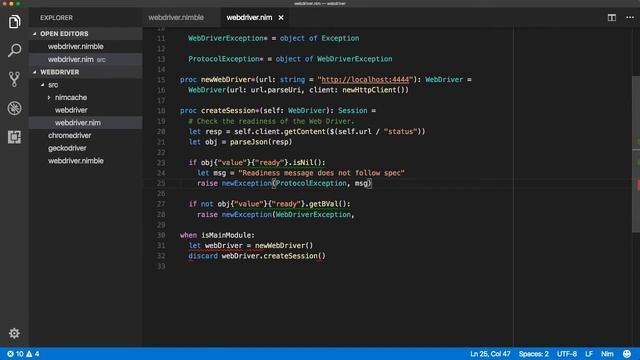640x360 pixels.
Task: Click the EXPLORER panel title
Action: (56, 18)
